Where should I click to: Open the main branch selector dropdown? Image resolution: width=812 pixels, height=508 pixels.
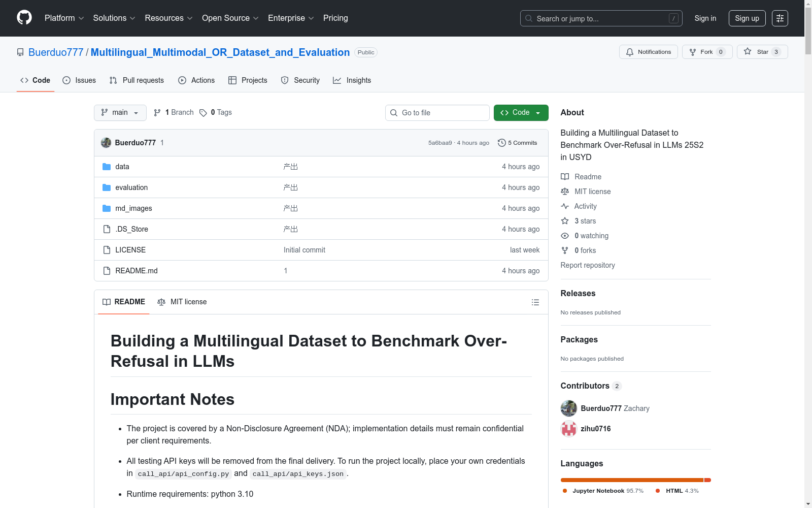point(120,113)
